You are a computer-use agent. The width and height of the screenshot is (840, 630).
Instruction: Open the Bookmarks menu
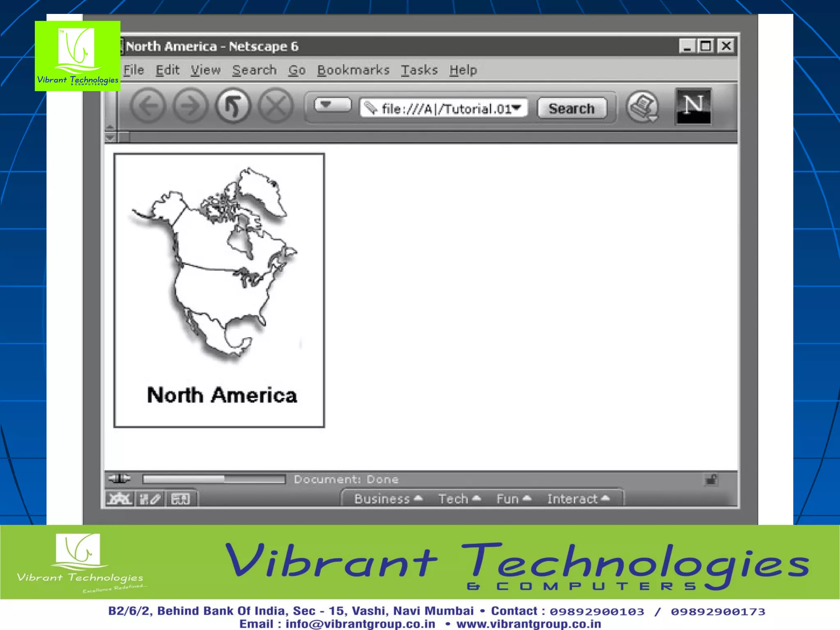353,70
